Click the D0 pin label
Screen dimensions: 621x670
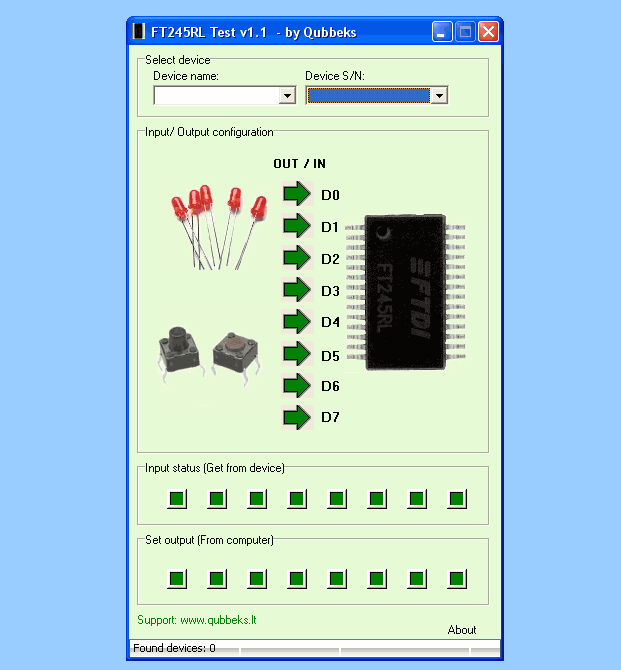[x=330, y=195]
